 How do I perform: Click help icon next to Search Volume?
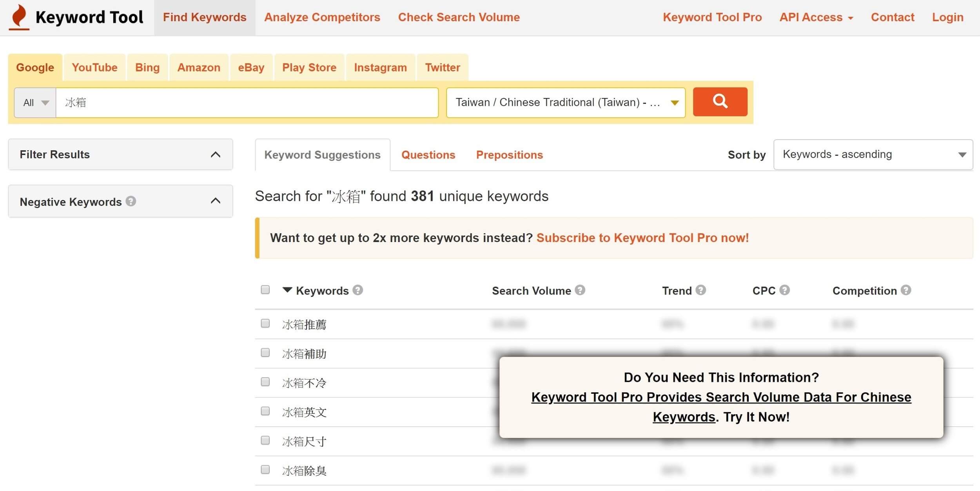[580, 290]
